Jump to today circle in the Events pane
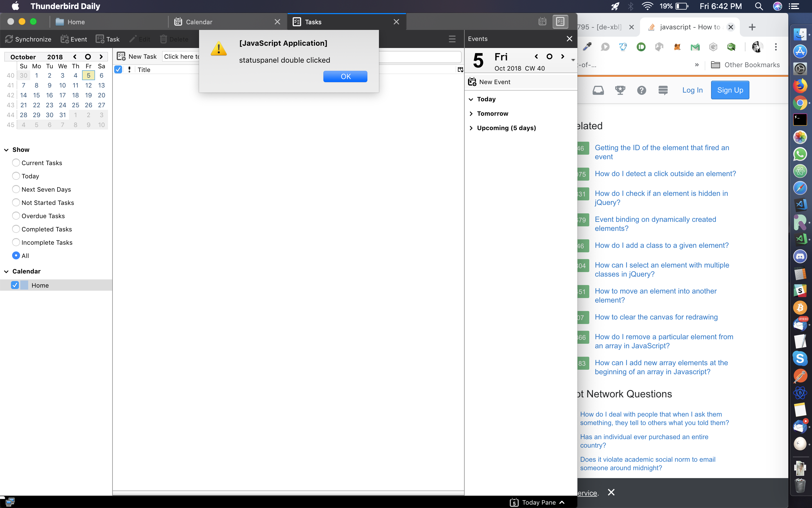 pos(549,56)
